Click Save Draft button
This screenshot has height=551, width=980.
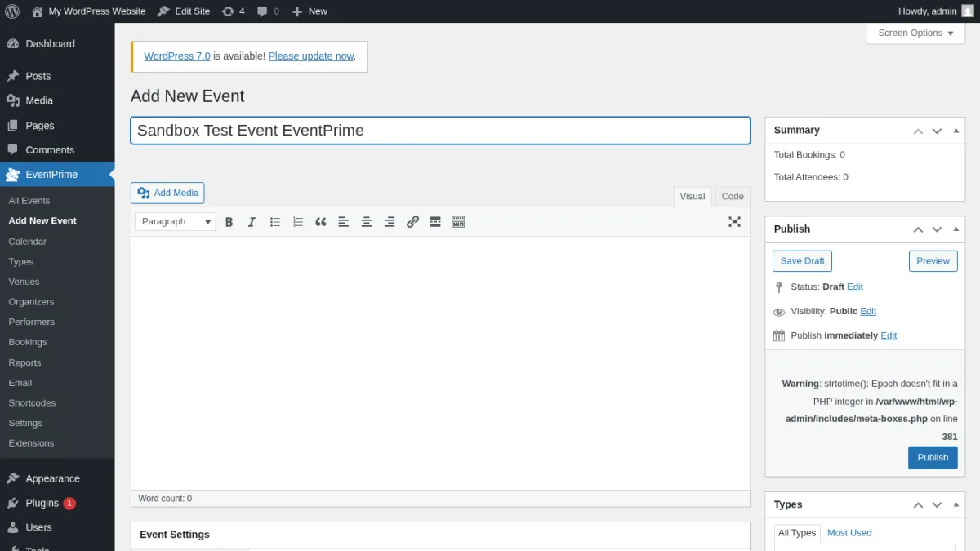[x=802, y=261]
